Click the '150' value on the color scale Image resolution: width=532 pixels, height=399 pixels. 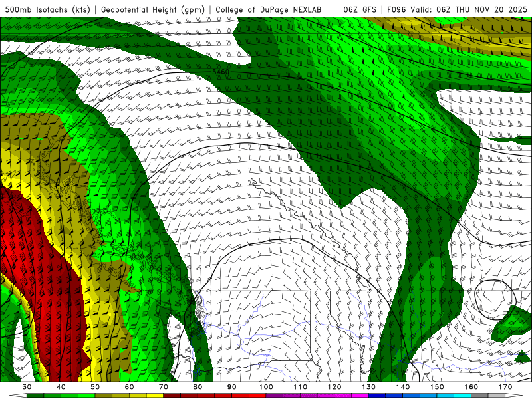437,387
